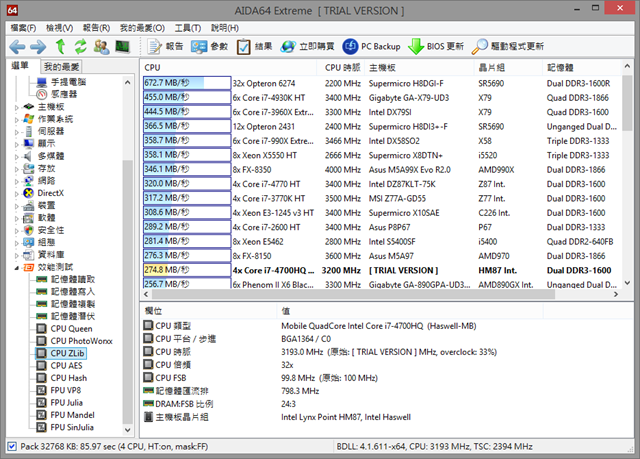Select the 軟體 tree item
The height and width of the screenshot is (459, 640).
pos(46,217)
